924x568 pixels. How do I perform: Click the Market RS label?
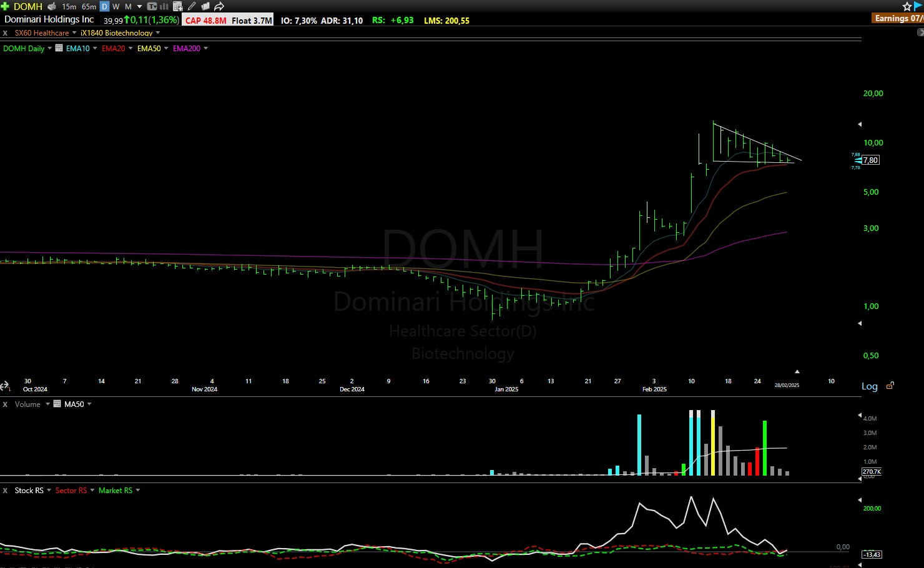coord(115,491)
